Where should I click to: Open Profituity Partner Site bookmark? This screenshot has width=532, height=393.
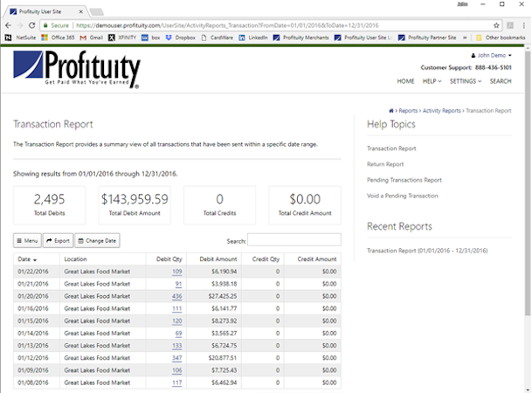tap(427, 38)
